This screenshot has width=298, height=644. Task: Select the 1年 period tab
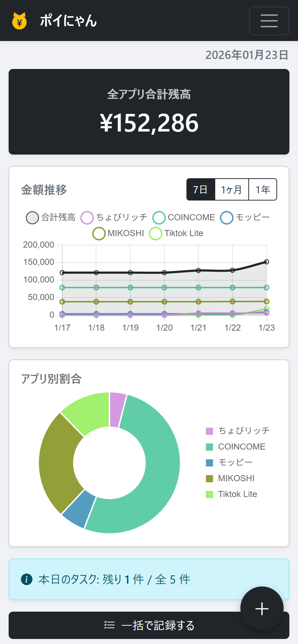point(262,189)
